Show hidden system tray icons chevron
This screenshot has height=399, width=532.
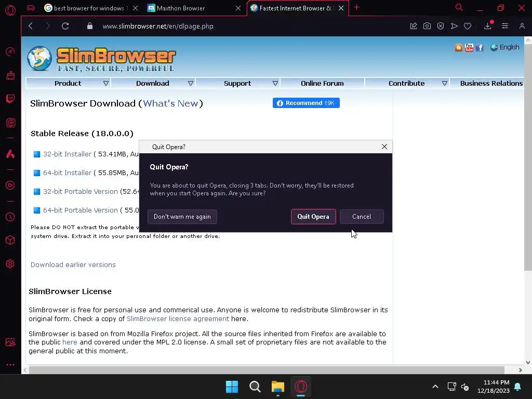pyautogui.click(x=435, y=387)
